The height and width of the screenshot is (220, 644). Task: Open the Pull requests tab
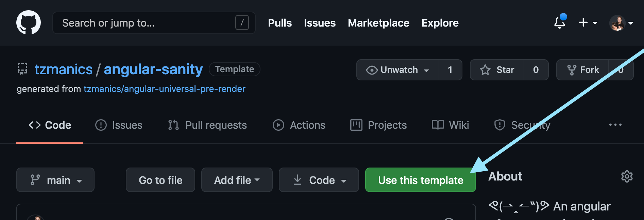pos(207,125)
